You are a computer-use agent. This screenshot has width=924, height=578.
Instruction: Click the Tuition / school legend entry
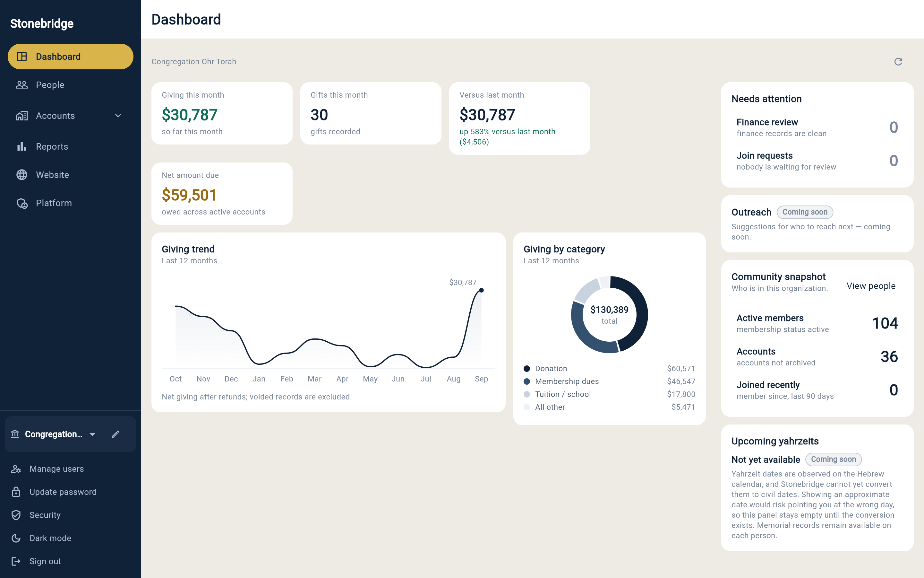(609, 394)
